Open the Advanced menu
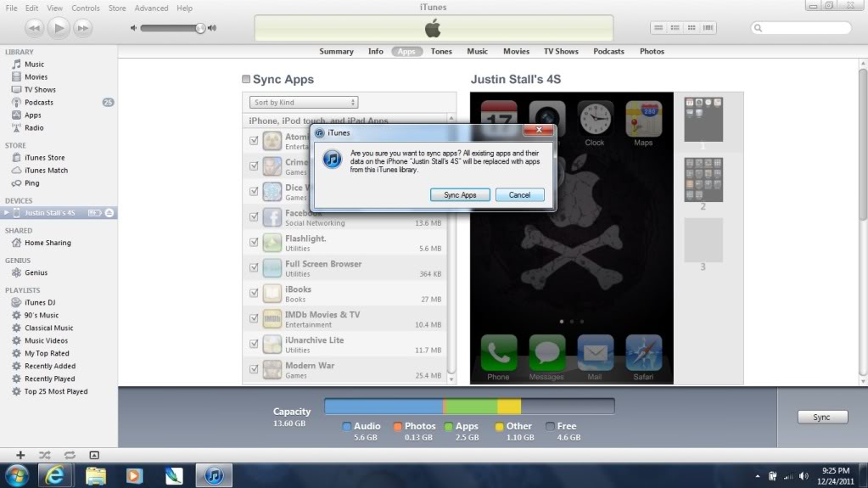Viewport: 868px width, 488px height. pos(151,8)
